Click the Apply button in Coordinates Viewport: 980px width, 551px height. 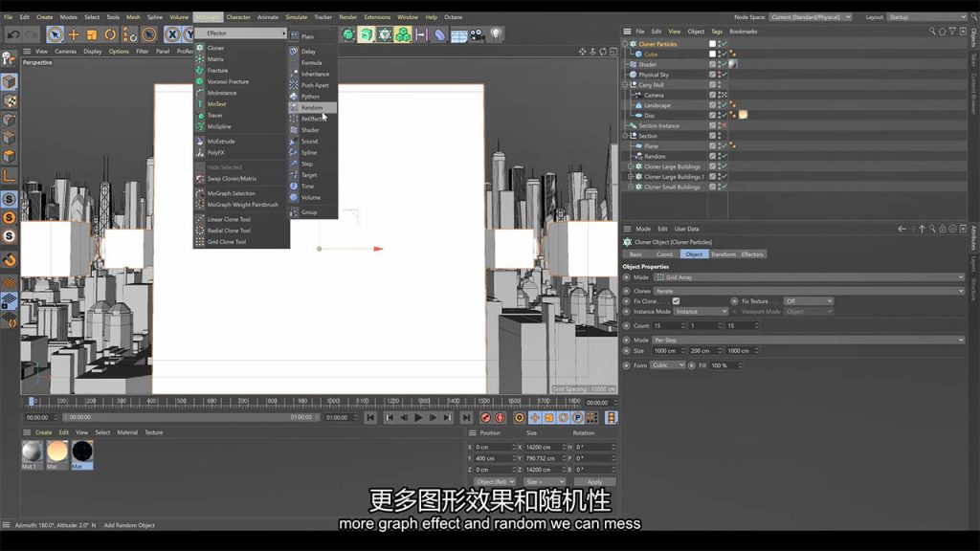[594, 482]
